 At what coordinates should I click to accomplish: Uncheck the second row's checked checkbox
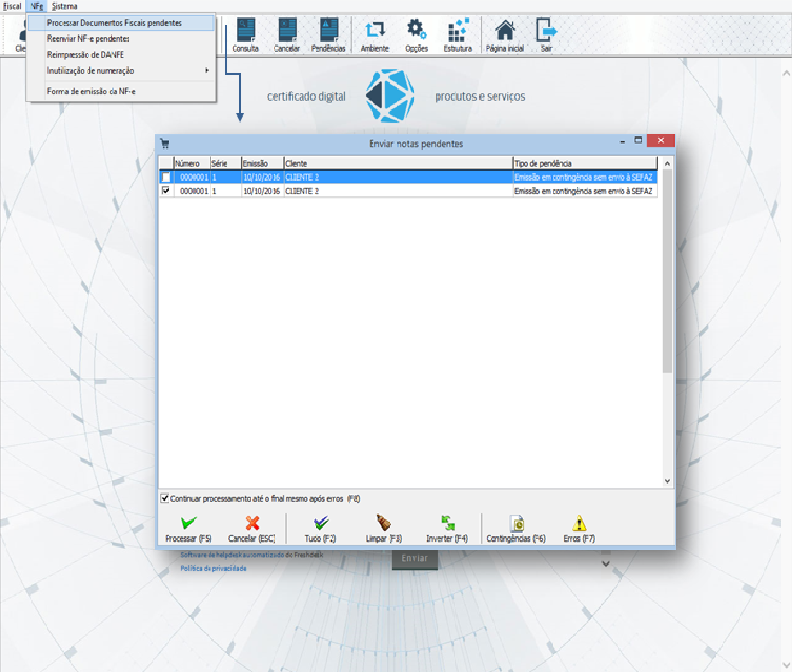tap(166, 191)
